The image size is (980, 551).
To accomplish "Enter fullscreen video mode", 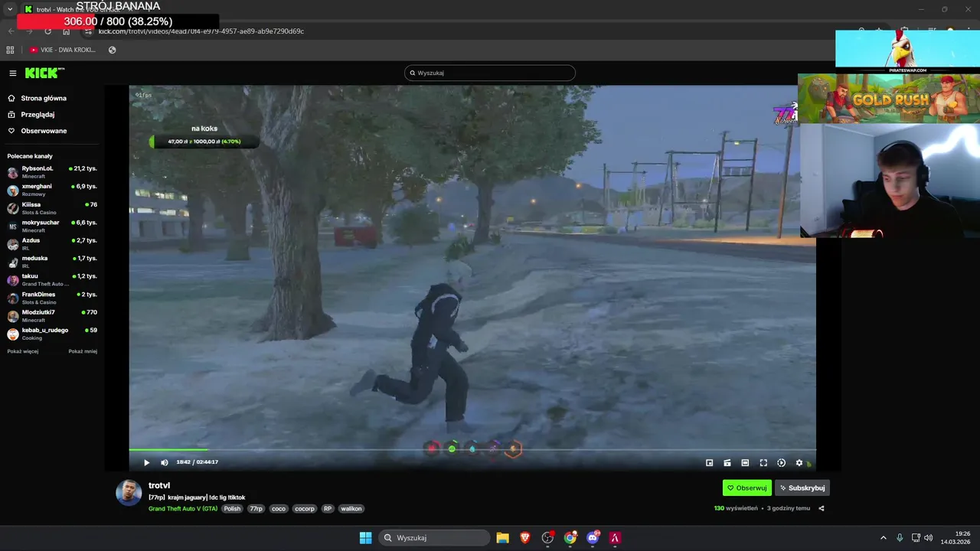I will [763, 463].
